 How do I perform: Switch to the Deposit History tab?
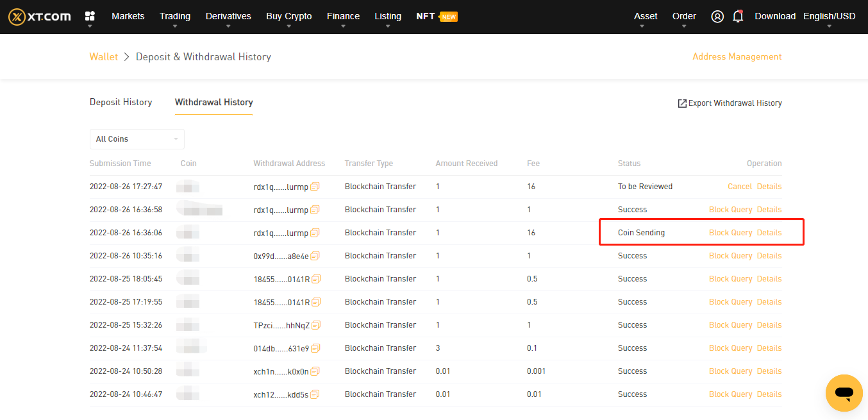point(121,102)
